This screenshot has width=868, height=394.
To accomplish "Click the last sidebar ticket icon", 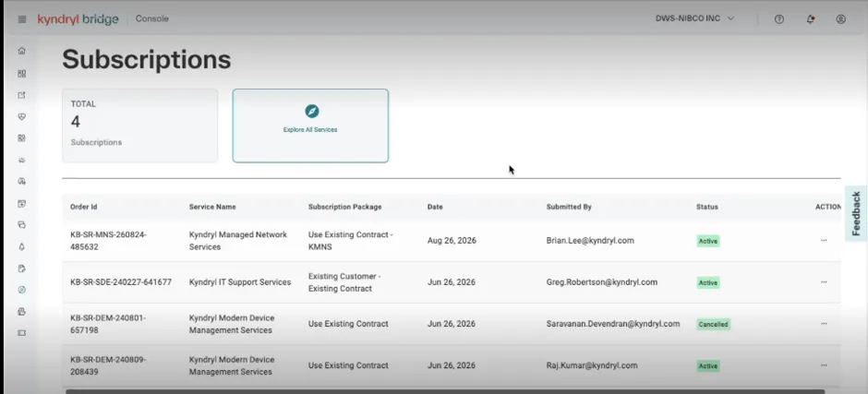I will [x=21, y=333].
